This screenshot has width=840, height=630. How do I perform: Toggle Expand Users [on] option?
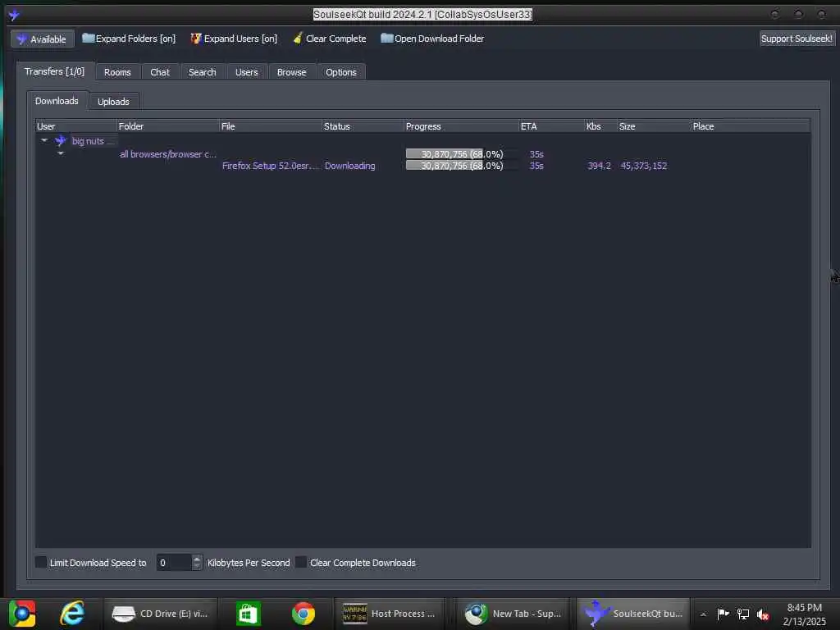pos(234,39)
